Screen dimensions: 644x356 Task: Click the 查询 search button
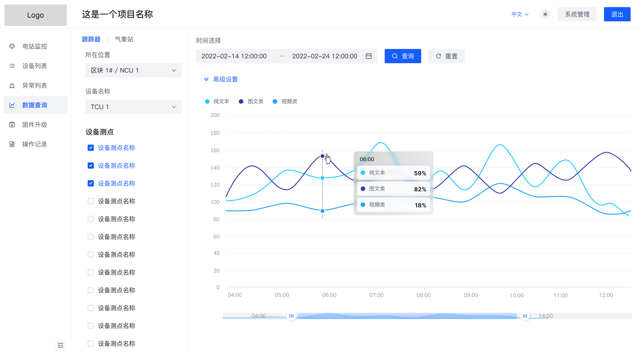tap(403, 56)
